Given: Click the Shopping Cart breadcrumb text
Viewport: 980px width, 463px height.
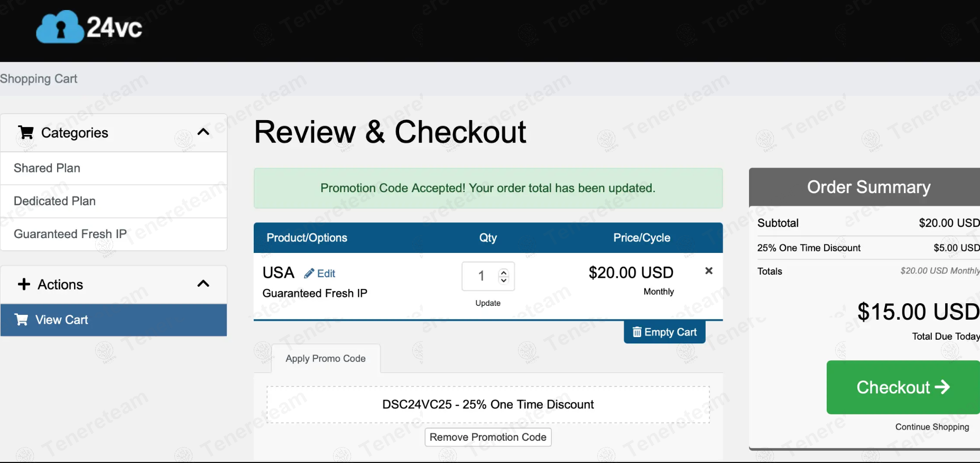Looking at the screenshot, I should tap(39, 79).
